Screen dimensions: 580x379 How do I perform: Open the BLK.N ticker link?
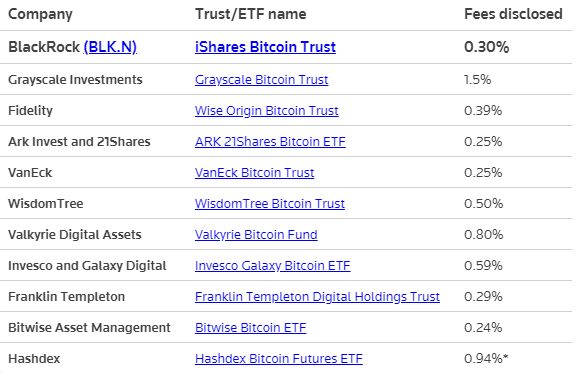pos(110,47)
